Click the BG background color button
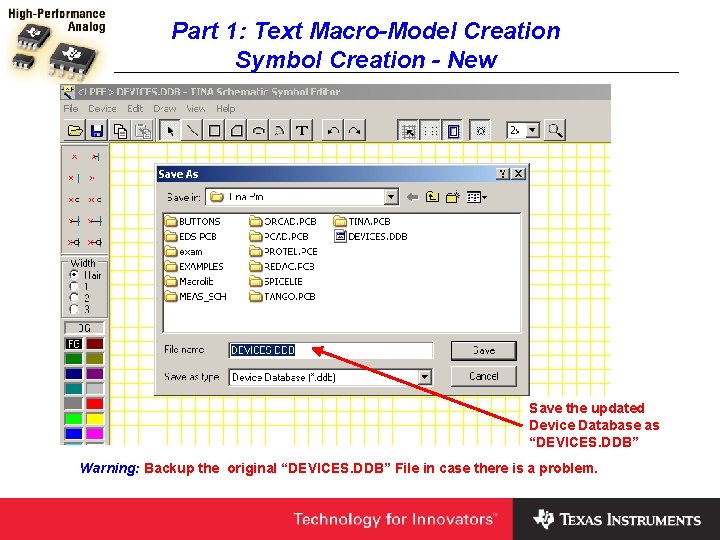The image size is (720, 540). pyautogui.click(x=84, y=328)
